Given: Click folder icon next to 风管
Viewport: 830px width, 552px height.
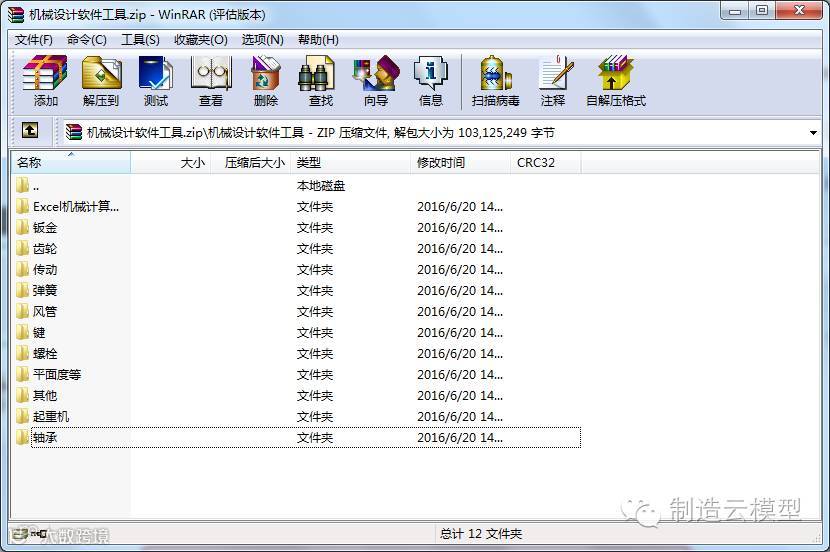Looking at the screenshot, I should pos(22,311).
